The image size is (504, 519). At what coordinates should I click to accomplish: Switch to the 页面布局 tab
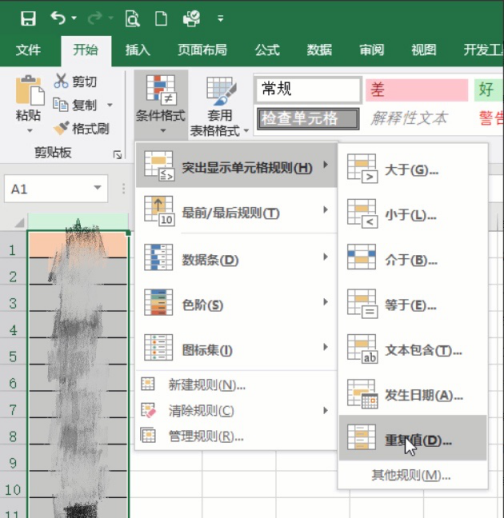tap(202, 50)
